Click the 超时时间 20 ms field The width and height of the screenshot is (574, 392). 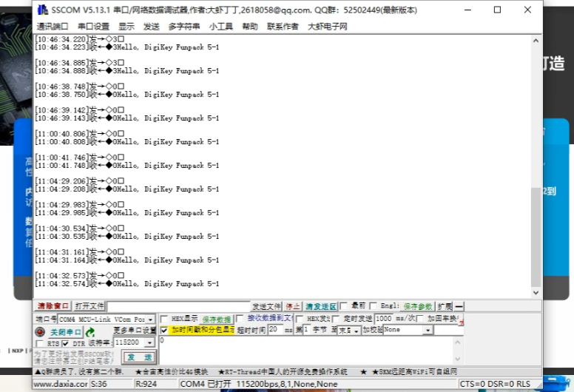point(275,329)
